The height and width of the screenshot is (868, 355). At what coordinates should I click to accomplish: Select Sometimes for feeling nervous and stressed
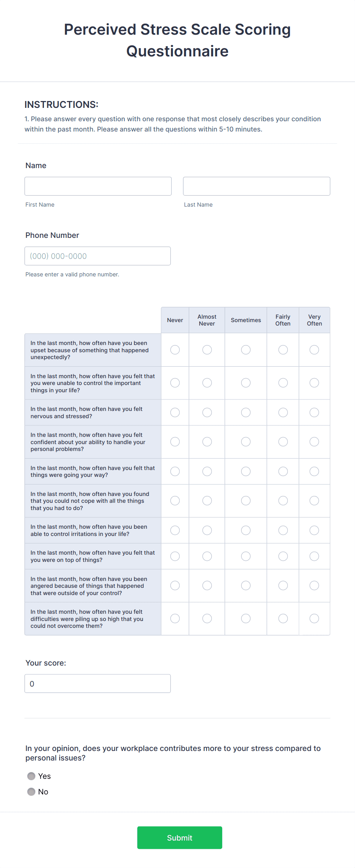245,412
